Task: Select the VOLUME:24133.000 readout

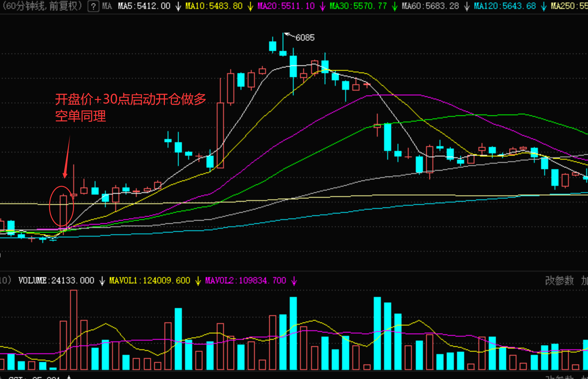Action: [x=56, y=281]
